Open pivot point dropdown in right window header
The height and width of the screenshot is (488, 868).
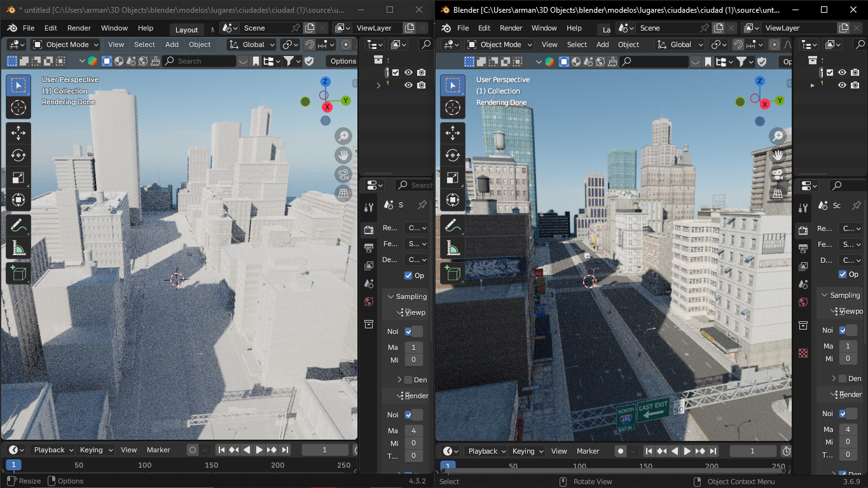pos(719,45)
